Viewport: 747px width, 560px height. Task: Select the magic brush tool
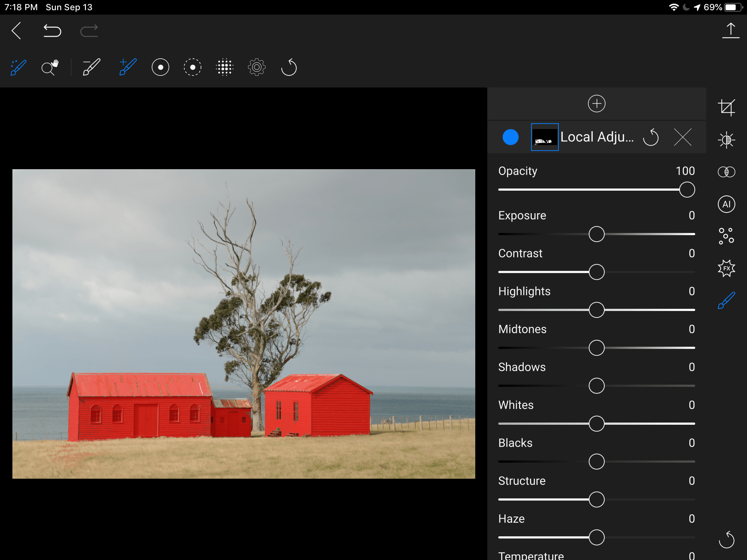tap(18, 67)
